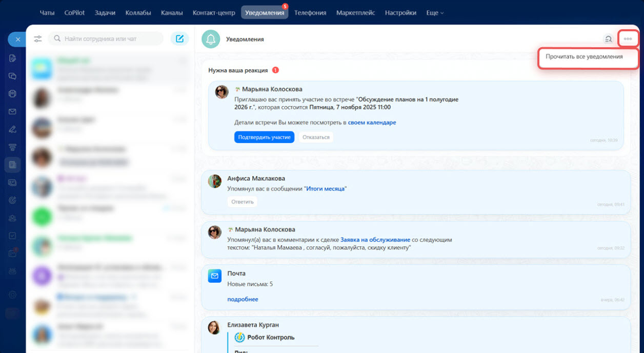Screen dimensions: 644x353
Task: Open the своем календаре link
Action: (372, 123)
